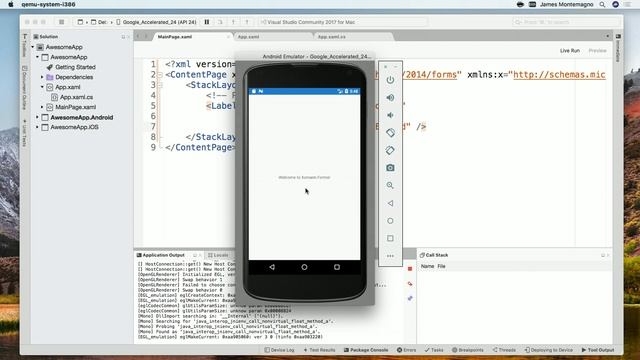Click Name column in Call Stack

pos(427,266)
